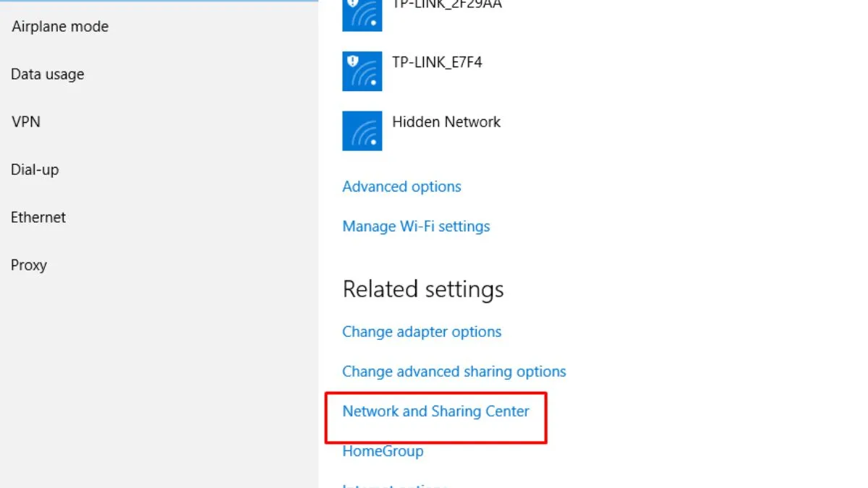Open Advanced options

pos(401,187)
